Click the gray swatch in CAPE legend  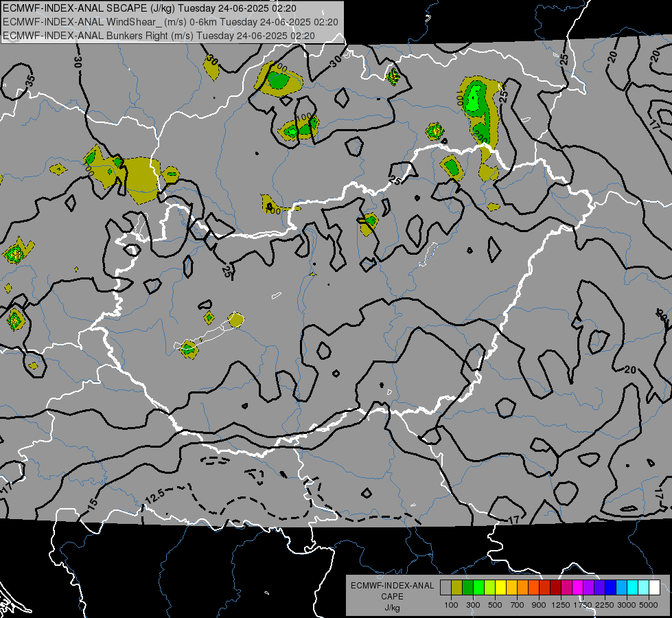(445, 588)
